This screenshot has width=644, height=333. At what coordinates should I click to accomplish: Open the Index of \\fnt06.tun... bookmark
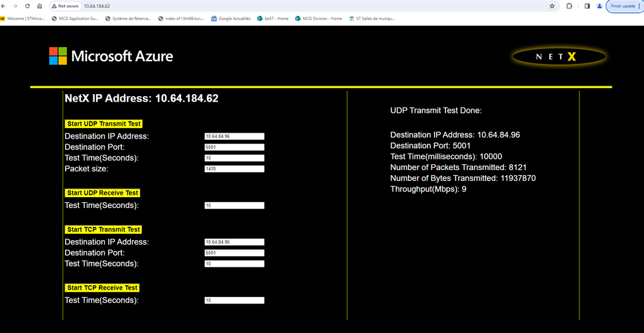pyautogui.click(x=182, y=19)
